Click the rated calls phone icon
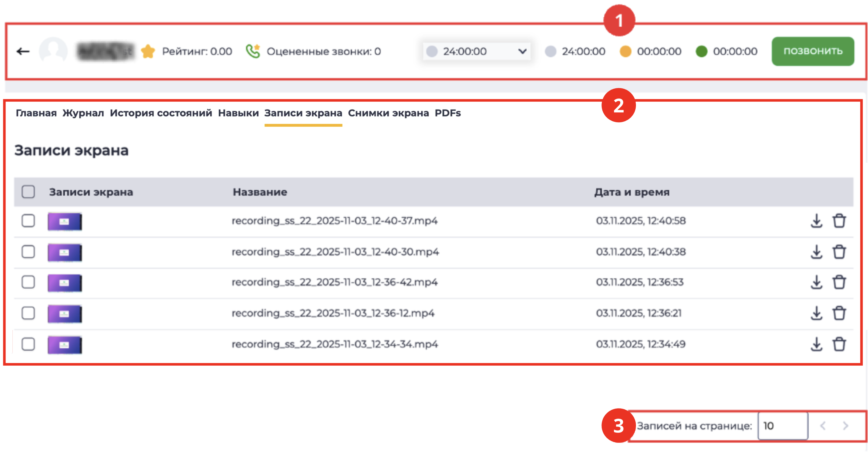This screenshot has width=868, height=452. [x=253, y=51]
